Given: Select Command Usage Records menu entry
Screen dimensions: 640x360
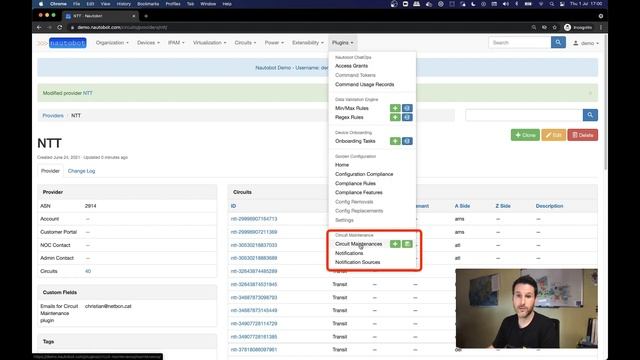Looking at the screenshot, I should (364, 84).
